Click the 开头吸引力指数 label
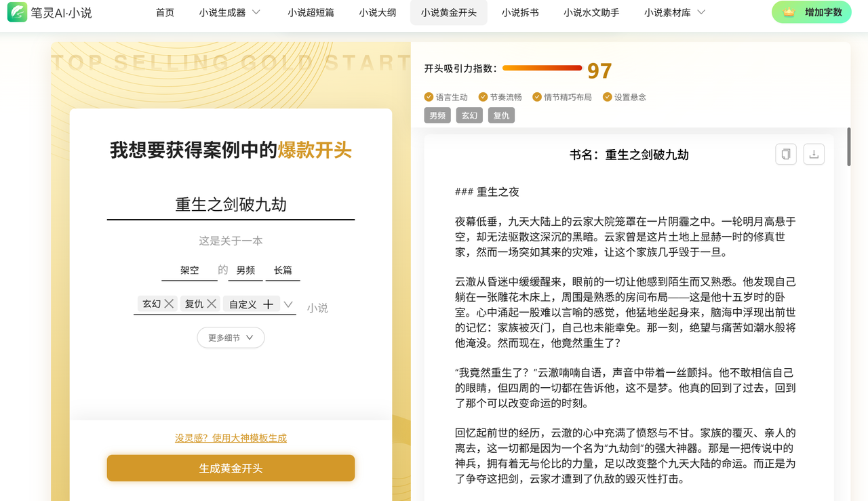Viewport: 868px width, 501px height. click(x=460, y=68)
